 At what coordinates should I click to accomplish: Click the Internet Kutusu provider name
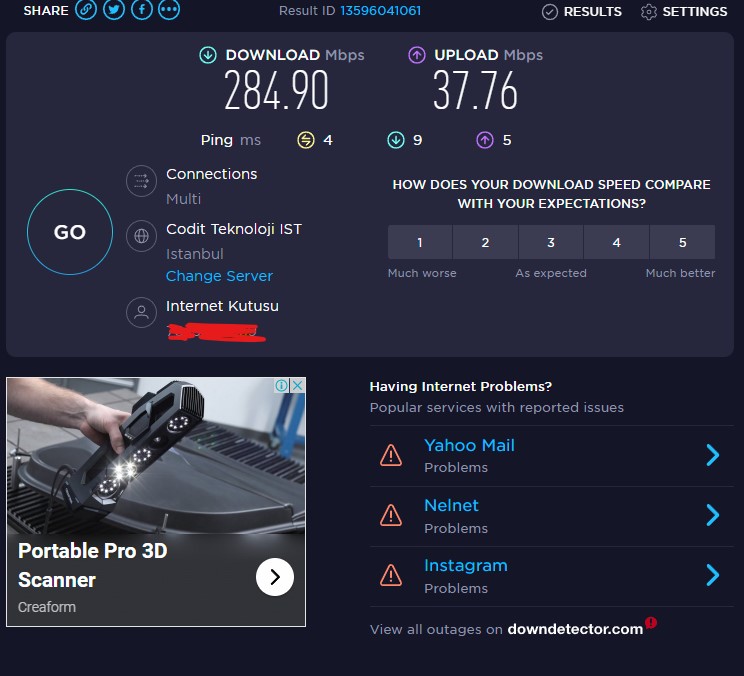[x=222, y=306]
